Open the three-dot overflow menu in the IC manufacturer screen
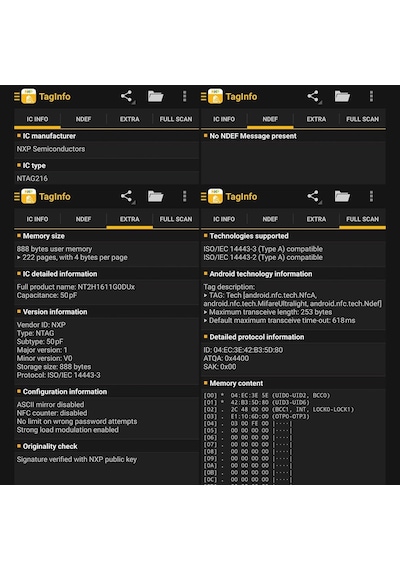400x570 pixels. tap(184, 96)
